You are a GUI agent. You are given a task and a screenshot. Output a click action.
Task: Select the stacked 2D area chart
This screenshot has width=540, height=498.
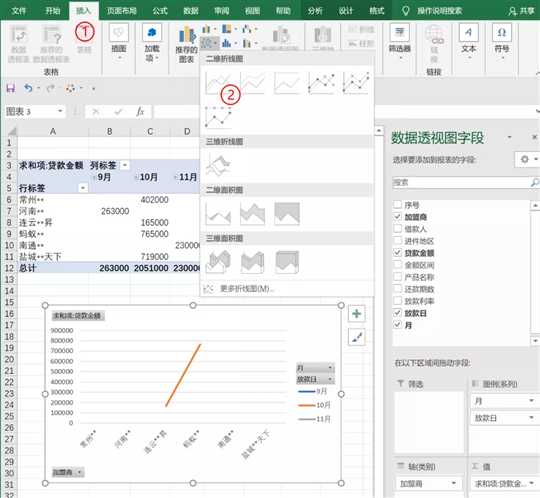pyautogui.click(x=252, y=214)
